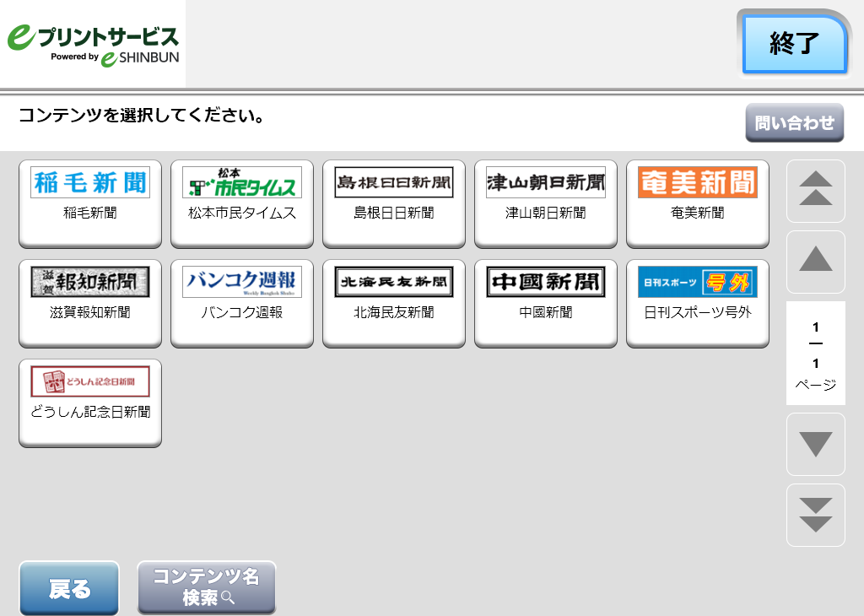Choose the 中國新聞 tile
864x616 pixels.
pos(546,304)
